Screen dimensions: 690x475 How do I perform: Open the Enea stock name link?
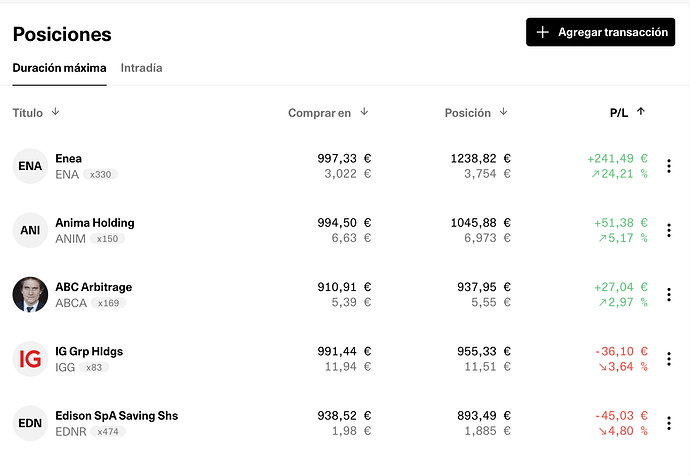tap(69, 158)
